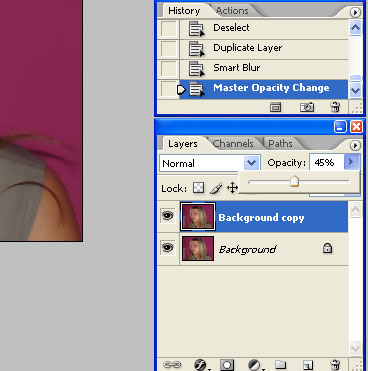The width and height of the screenshot is (368, 371).
Task: Delete layer with Layers panel trash icon
Action: coord(335,364)
